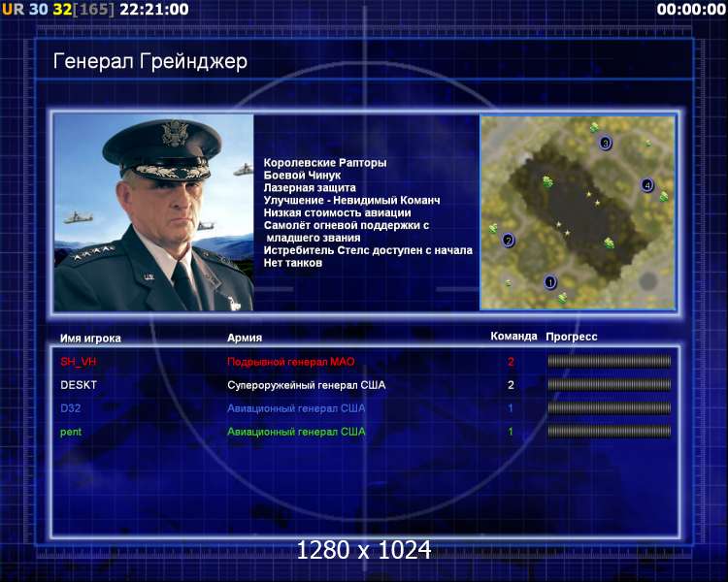Viewport: 728px width, 582px height.
Task: Click the 'Прогресс' column header
Action: (x=572, y=337)
